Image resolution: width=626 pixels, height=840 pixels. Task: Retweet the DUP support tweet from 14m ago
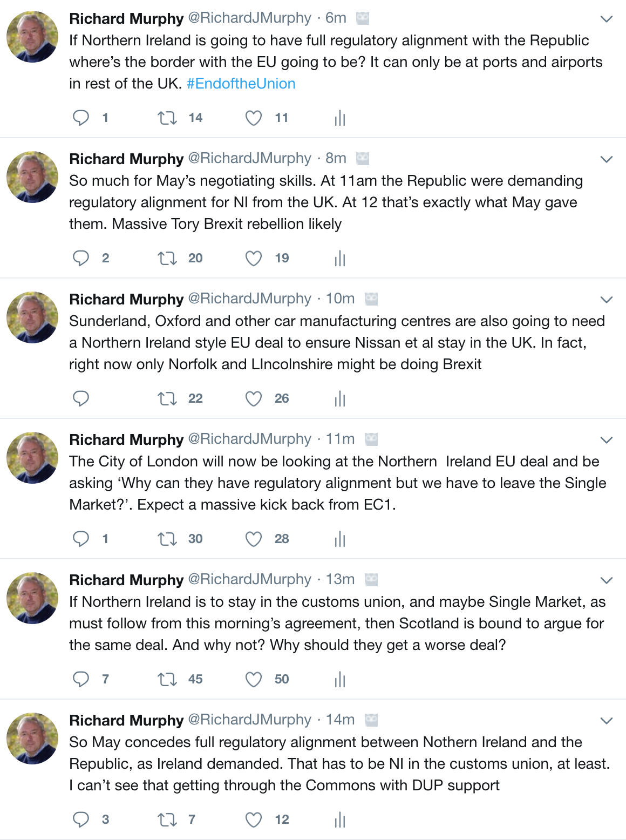coord(167,819)
